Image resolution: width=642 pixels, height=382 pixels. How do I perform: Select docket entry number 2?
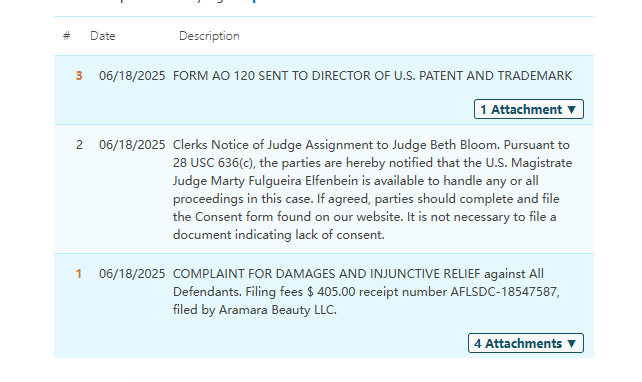79,145
